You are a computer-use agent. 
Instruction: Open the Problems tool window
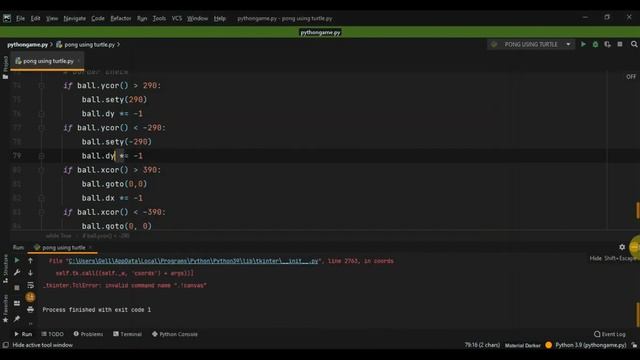[88, 334]
